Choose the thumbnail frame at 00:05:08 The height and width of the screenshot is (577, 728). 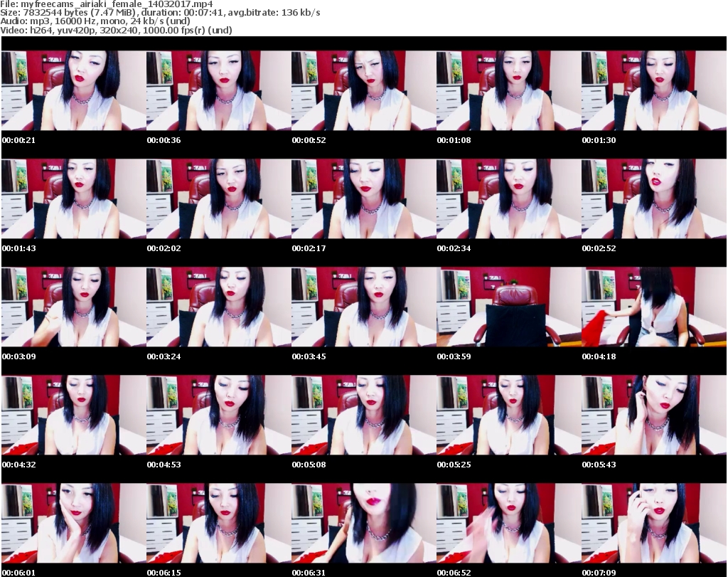point(363,415)
